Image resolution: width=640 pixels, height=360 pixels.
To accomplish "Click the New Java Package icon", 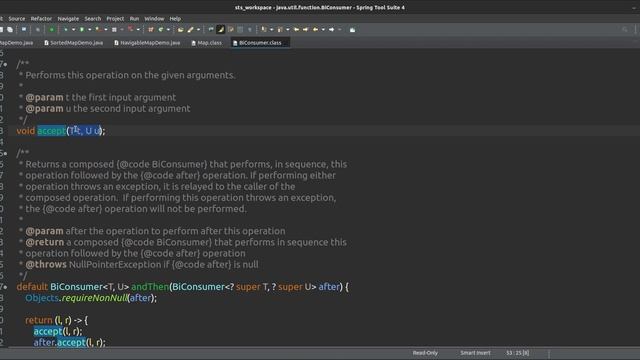I will coord(151,29).
